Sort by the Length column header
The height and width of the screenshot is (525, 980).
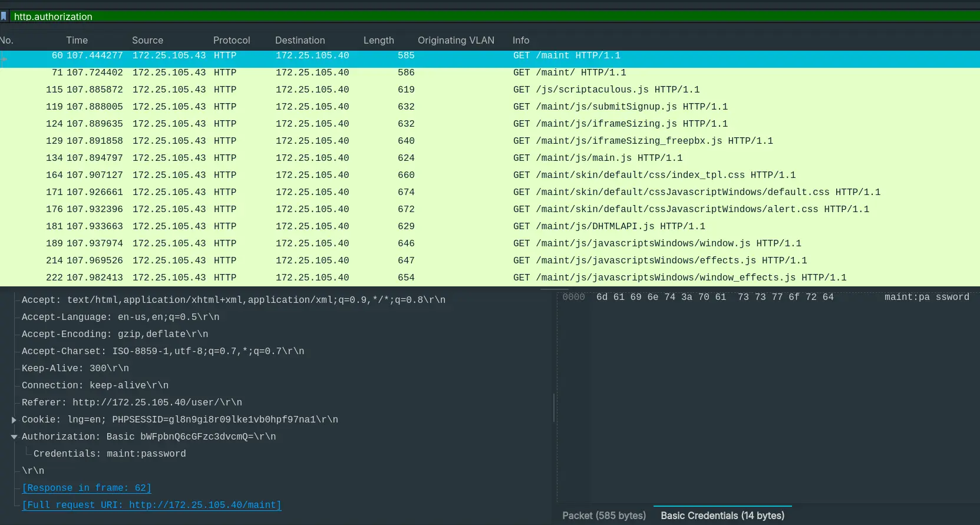378,40
